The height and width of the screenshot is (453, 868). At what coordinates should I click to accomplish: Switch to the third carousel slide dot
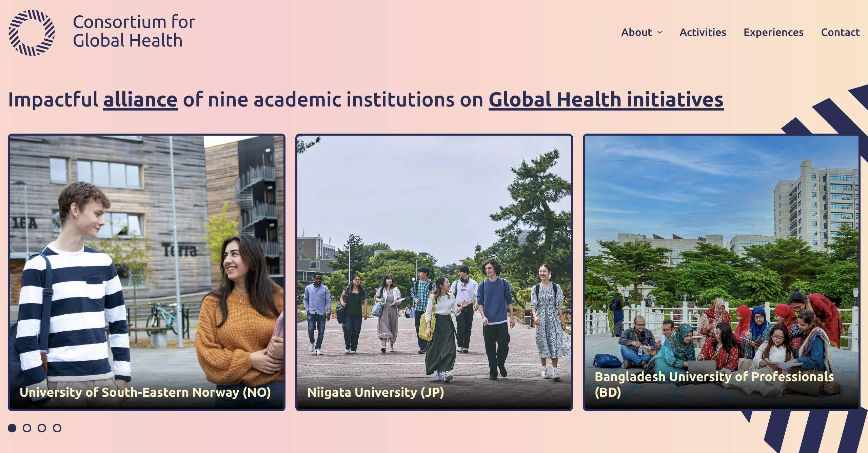[x=42, y=428]
